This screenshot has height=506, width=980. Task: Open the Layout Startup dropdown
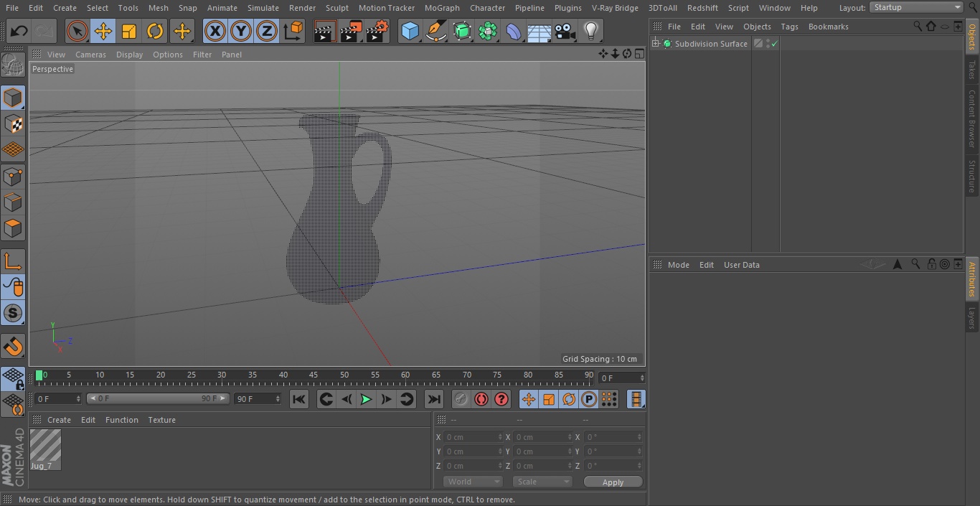tap(916, 7)
